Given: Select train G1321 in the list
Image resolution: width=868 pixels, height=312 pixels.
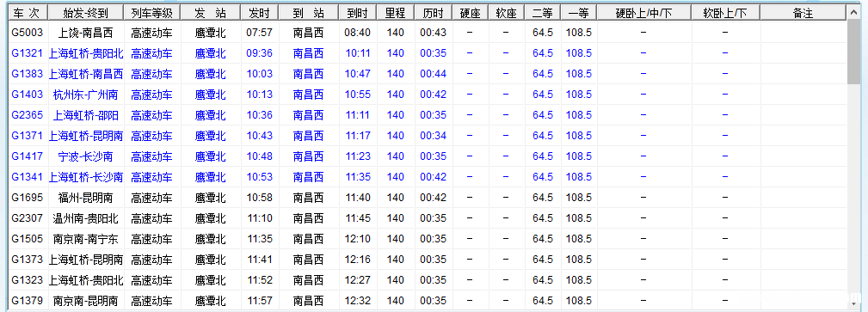Looking at the screenshot, I should 428,53.
